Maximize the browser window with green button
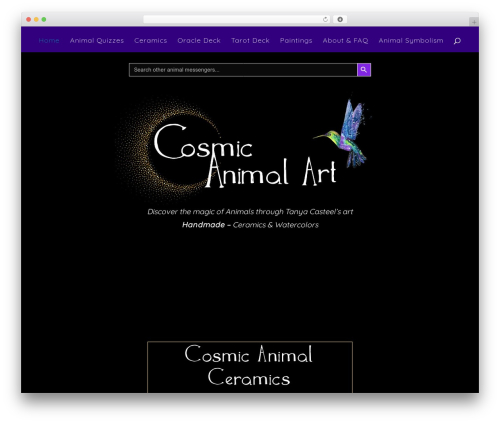The height and width of the screenshot is (423, 500). click(44, 19)
